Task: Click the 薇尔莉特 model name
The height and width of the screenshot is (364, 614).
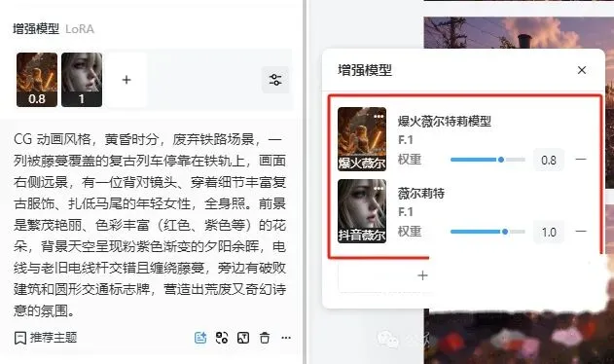Action: 421,193
